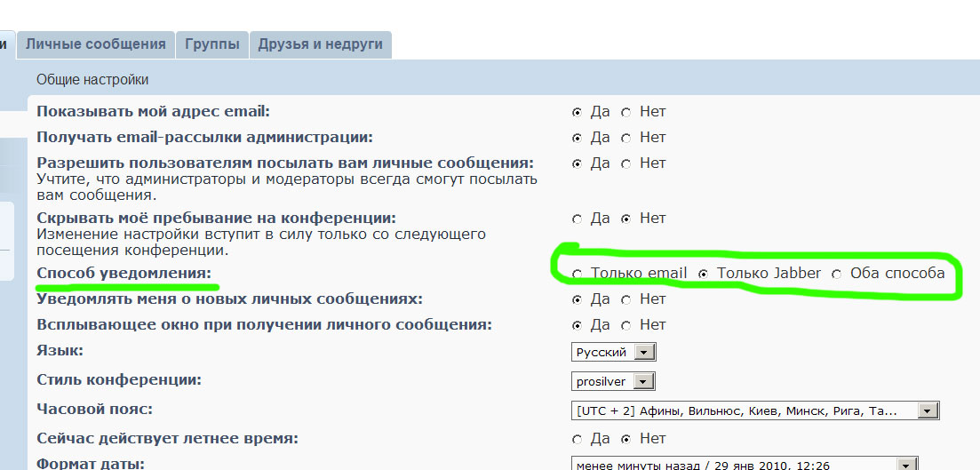Choose Нет for receiving admin email newsletters
Image resolution: width=980 pixels, height=470 pixels.
click(x=626, y=139)
